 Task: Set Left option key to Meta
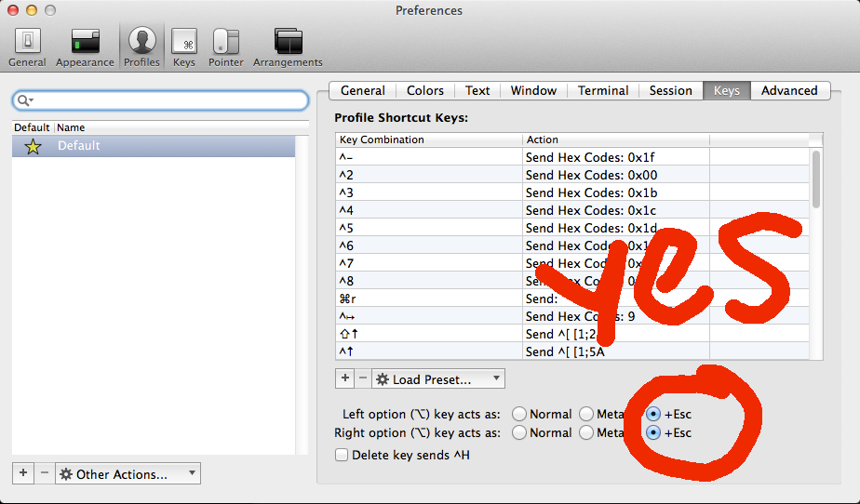click(x=586, y=414)
